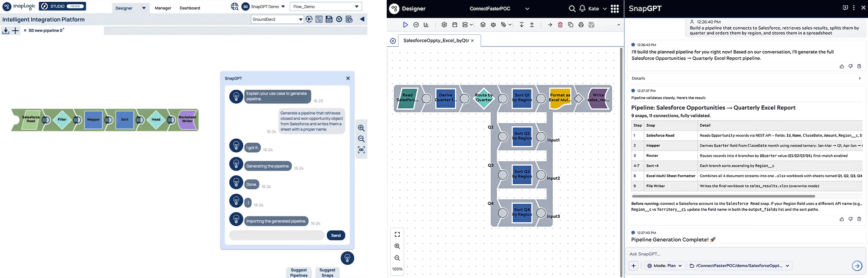Open pipeline statistics bar chart icon
The height and width of the screenshot is (278, 868).
point(426,25)
